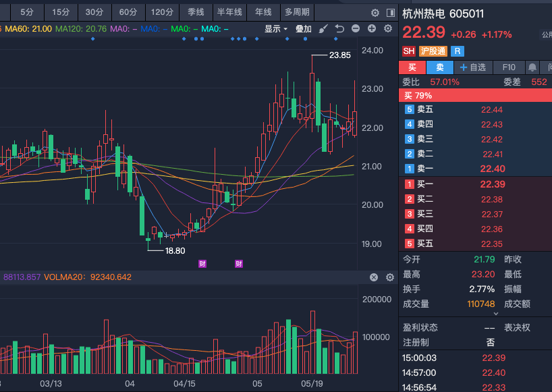Open the 多周期 multi-period tab
The image size is (552, 392).
[297, 12]
